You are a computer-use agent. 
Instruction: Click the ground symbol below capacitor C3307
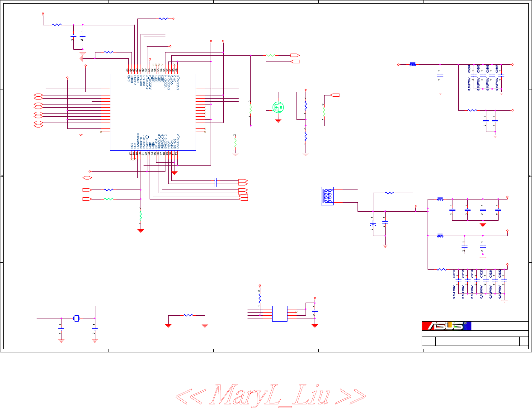point(501,93)
